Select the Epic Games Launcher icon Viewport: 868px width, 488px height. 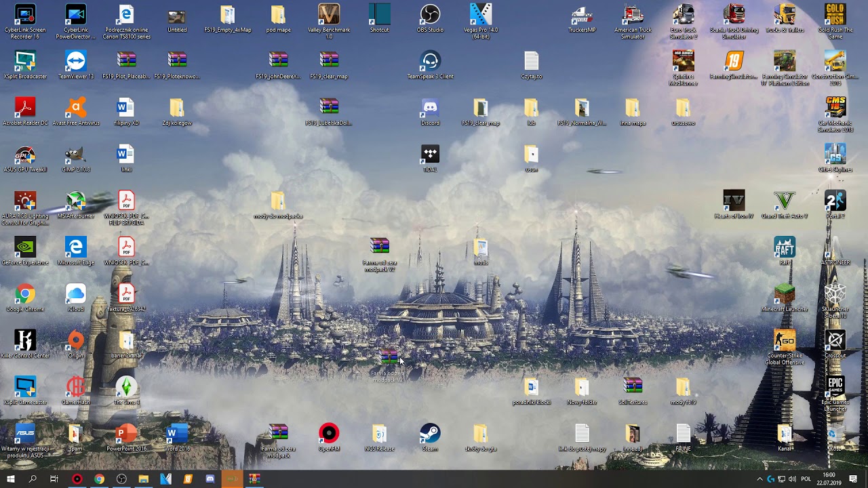coord(835,394)
